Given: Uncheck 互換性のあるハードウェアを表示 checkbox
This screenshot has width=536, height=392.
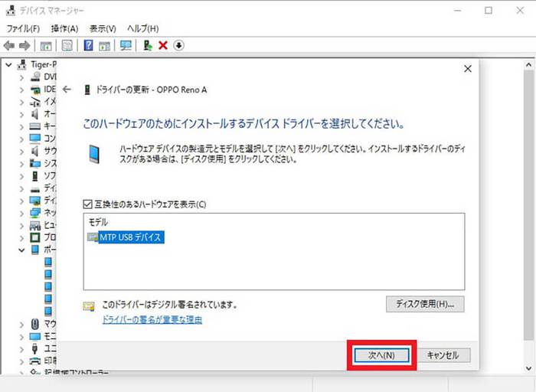Looking at the screenshot, I should (x=87, y=204).
